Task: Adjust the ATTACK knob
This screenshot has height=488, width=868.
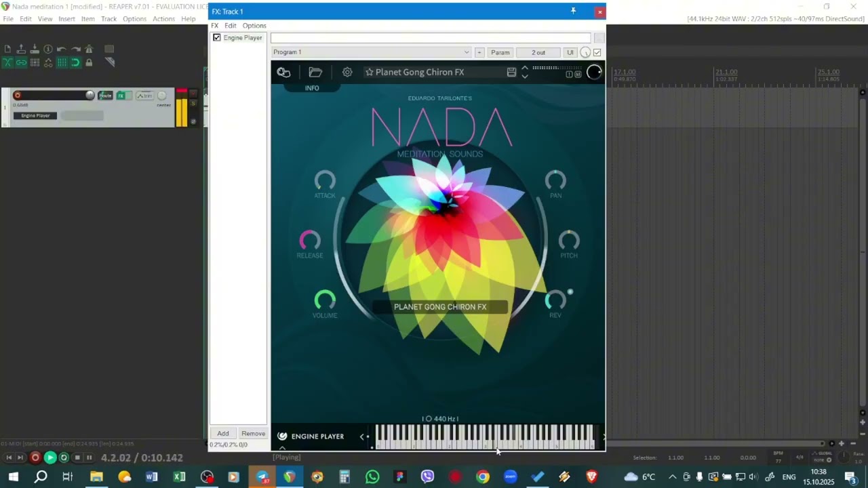Action: [325, 180]
